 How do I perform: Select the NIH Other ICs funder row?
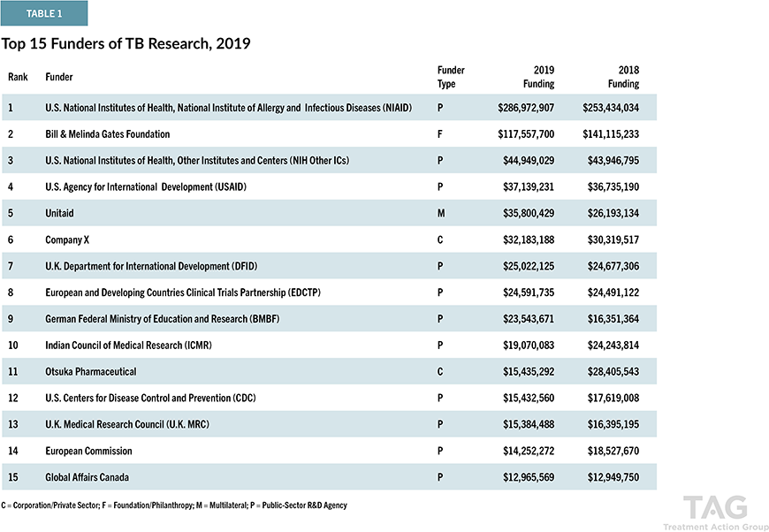[x=329, y=160]
